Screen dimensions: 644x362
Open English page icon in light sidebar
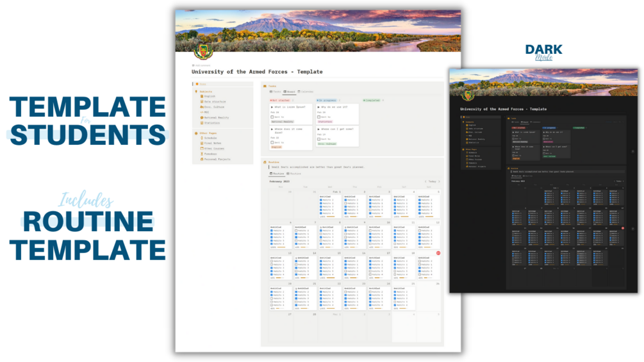pos(202,97)
